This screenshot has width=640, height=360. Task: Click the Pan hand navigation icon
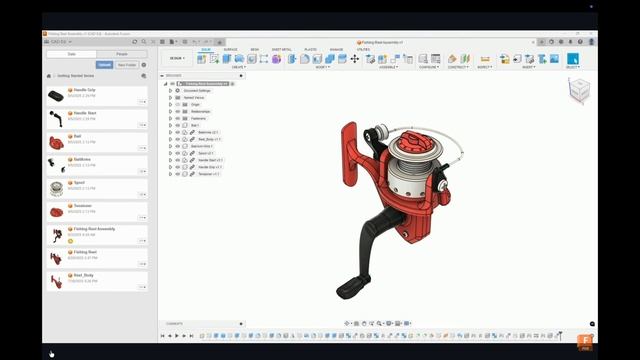(x=364, y=323)
